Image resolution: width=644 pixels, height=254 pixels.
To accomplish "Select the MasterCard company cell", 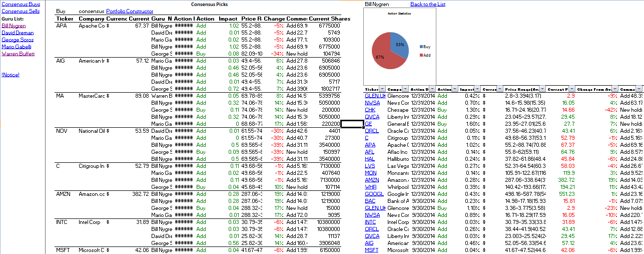I will (92, 96).
